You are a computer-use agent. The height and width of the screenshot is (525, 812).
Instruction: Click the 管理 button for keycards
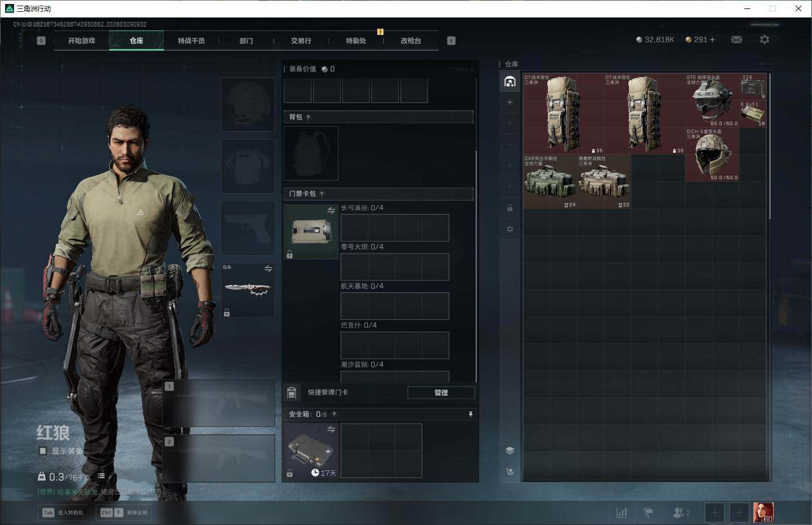point(441,393)
